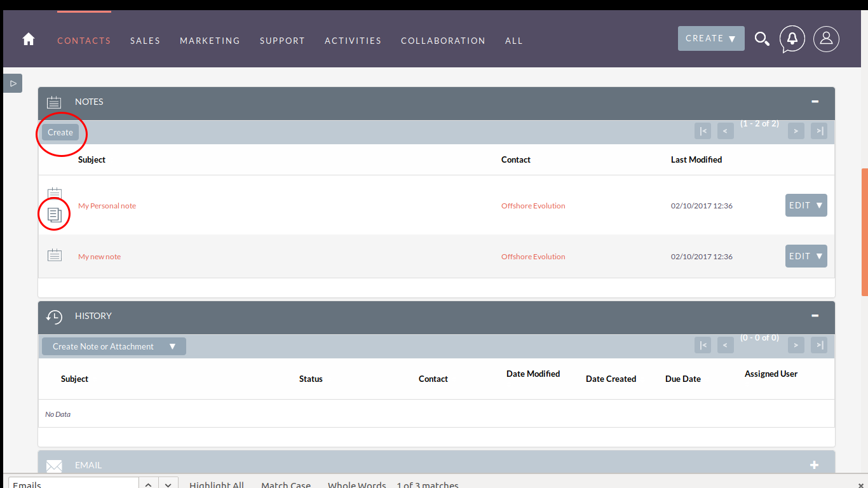Open the top CREATE dropdown
This screenshot has height=488, width=868.
pyautogui.click(x=711, y=39)
